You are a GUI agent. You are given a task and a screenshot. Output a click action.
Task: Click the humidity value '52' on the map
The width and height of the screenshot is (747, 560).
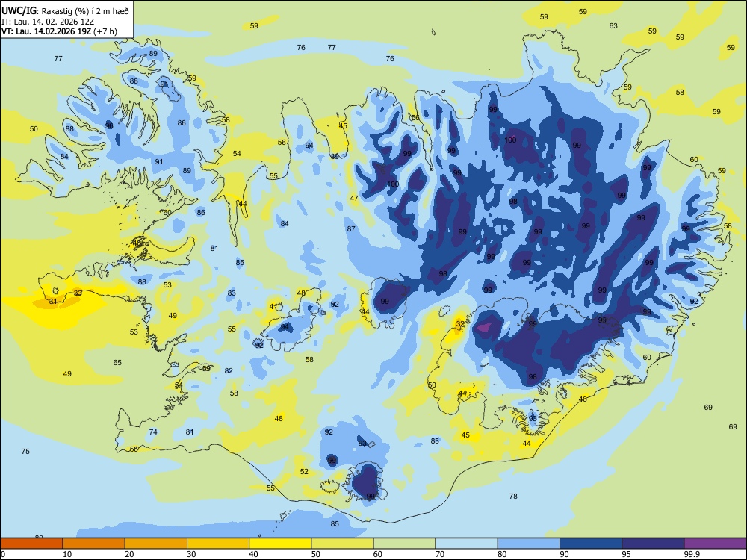tap(304, 472)
